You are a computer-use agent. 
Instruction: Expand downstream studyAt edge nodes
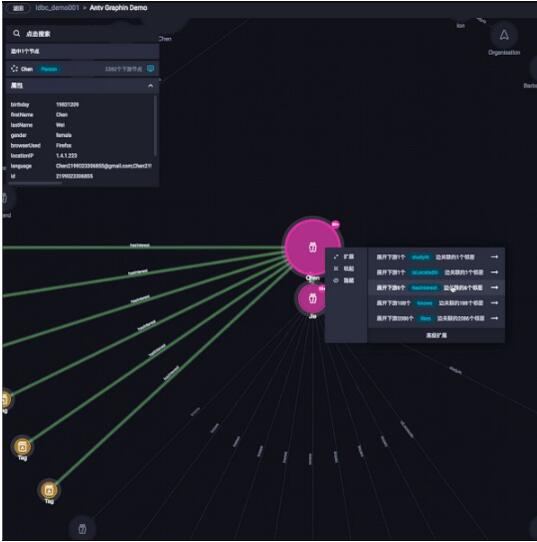point(436,257)
